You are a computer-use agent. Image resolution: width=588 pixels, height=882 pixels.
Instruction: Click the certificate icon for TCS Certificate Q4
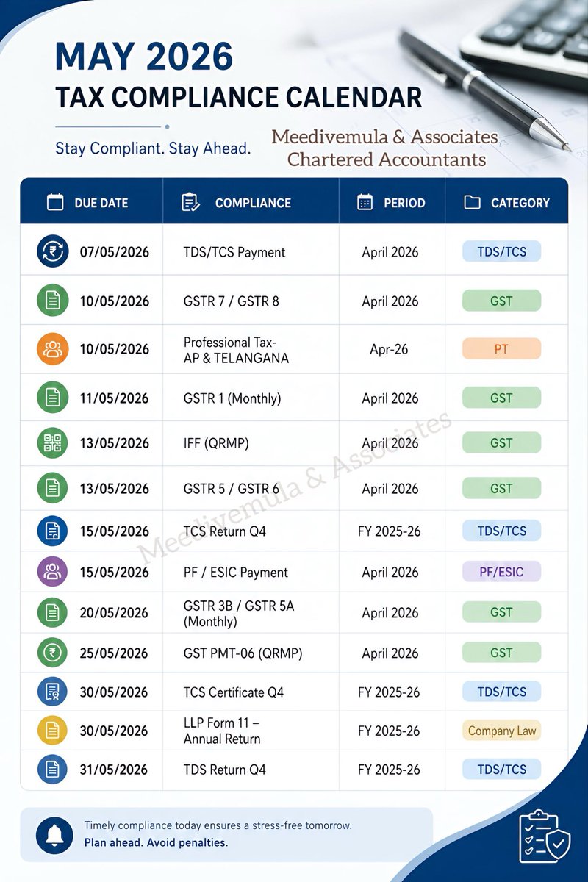pyautogui.click(x=52, y=692)
